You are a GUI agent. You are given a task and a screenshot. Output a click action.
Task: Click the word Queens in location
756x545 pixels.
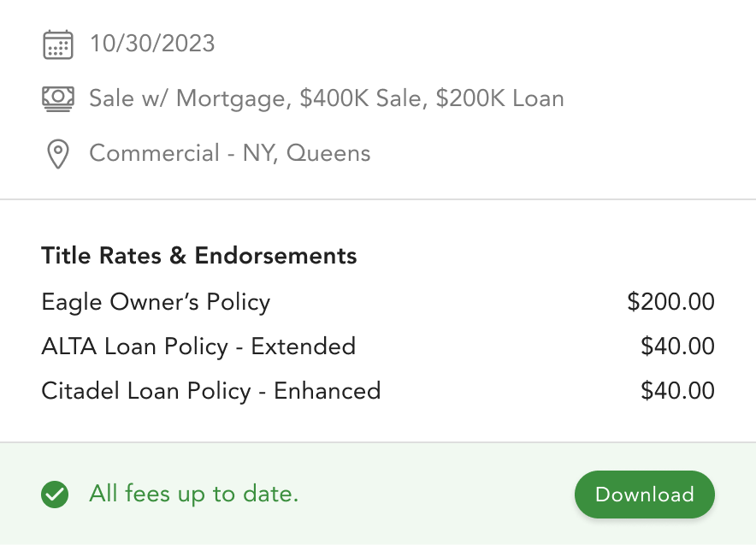click(x=328, y=154)
